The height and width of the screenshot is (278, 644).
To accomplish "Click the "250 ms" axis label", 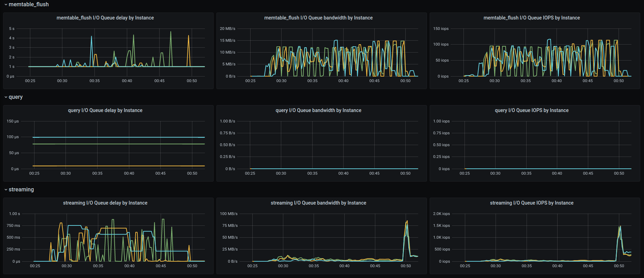I will click(x=13, y=249).
